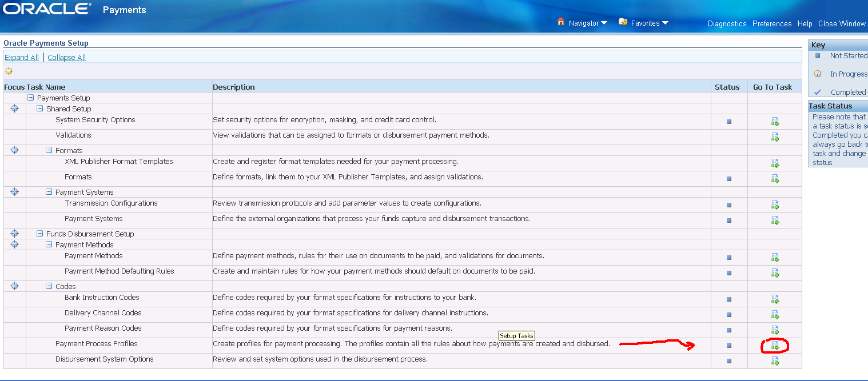The image size is (868, 381).
Task: Click focus icon for Payment Systems group row
Action: [15, 192]
